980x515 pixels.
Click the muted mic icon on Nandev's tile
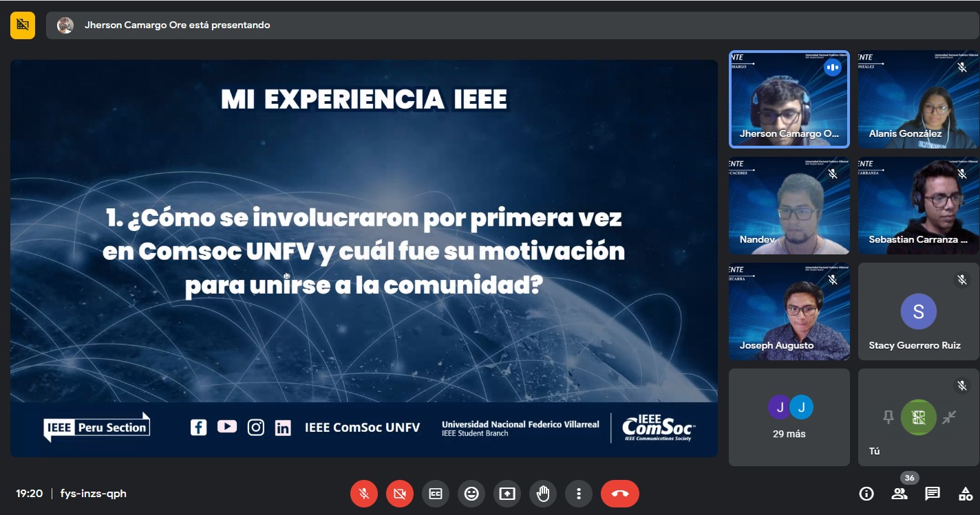click(x=833, y=173)
